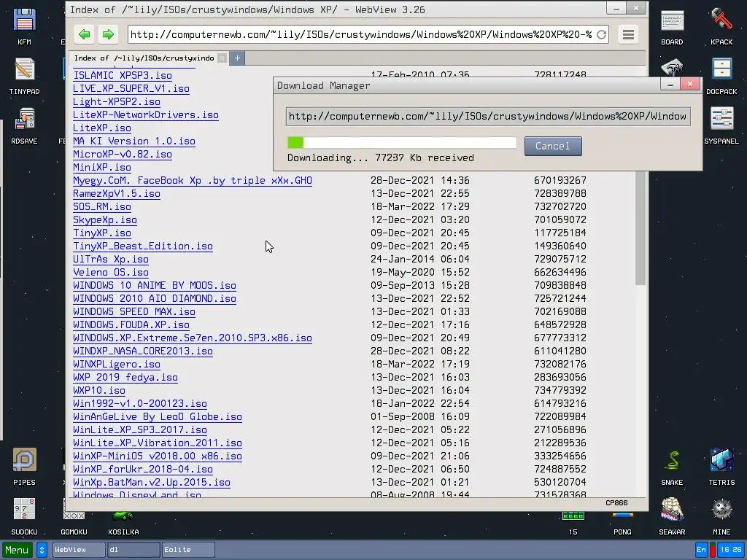Go back with the WebView left arrow
This screenshot has height=560, width=747.
[x=85, y=34]
